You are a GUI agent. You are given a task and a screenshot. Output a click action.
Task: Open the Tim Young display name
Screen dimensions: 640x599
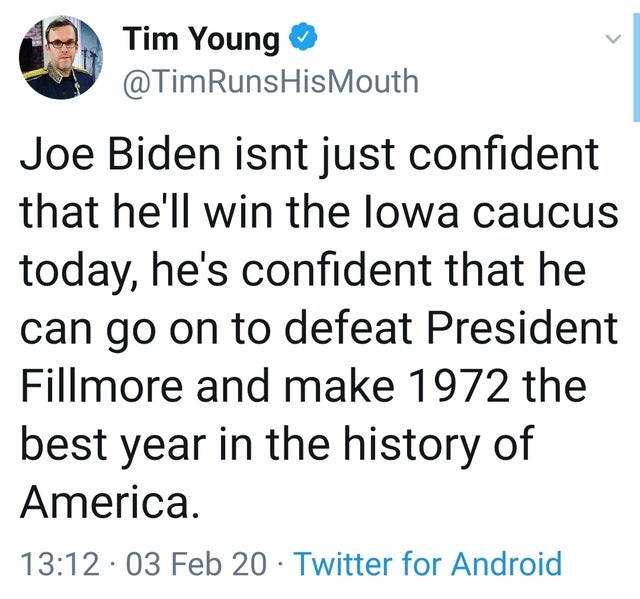[x=201, y=38]
